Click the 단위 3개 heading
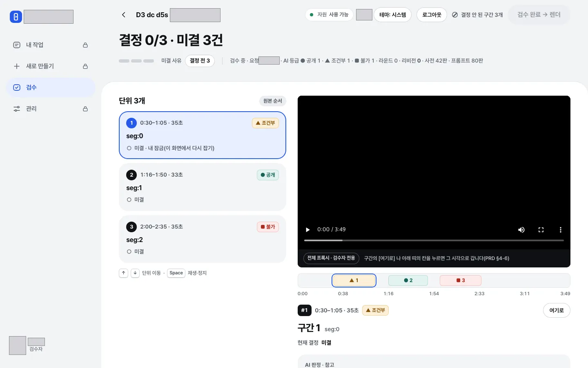The width and height of the screenshot is (588, 368). (132, 101)
